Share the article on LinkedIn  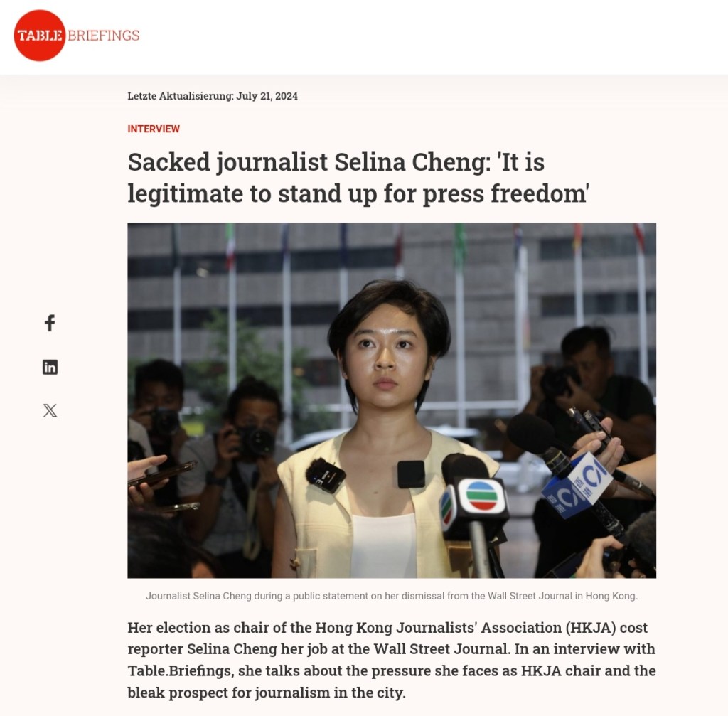coord(50,368)
